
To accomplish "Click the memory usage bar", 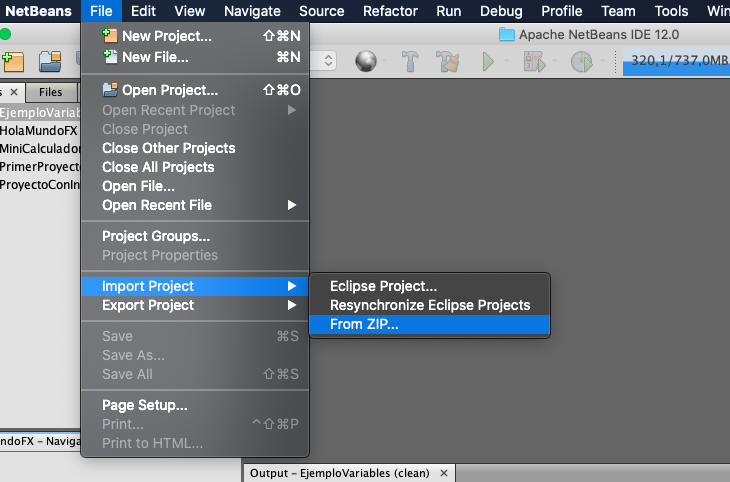I will (676, 61).
